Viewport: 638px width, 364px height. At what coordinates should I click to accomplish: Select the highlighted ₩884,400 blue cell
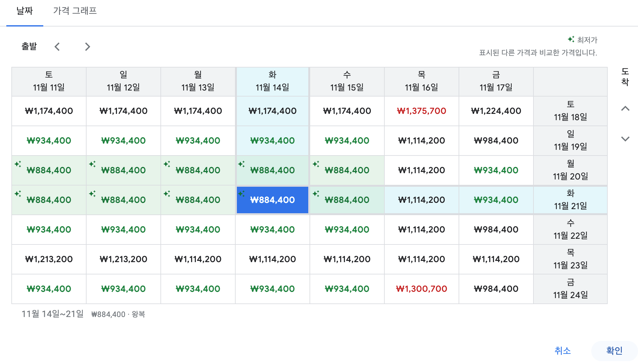[x=272, y=200]
